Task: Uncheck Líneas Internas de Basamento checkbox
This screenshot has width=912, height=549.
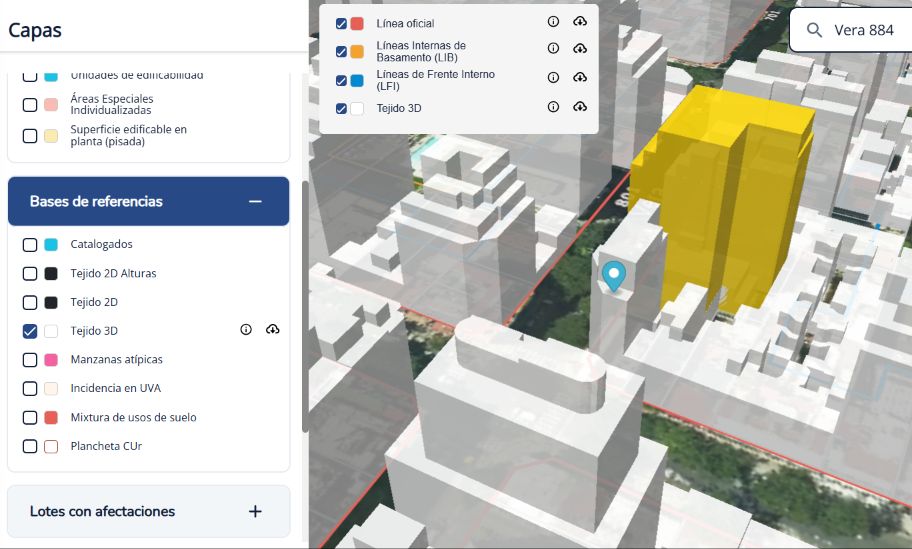Action: (x=341, y=52)
